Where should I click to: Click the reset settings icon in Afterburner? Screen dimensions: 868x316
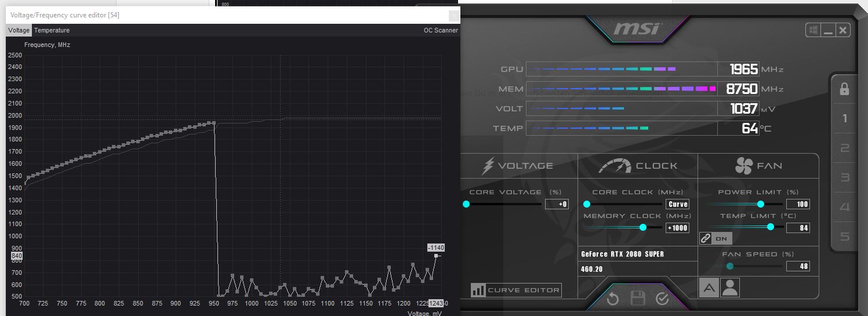613,299
